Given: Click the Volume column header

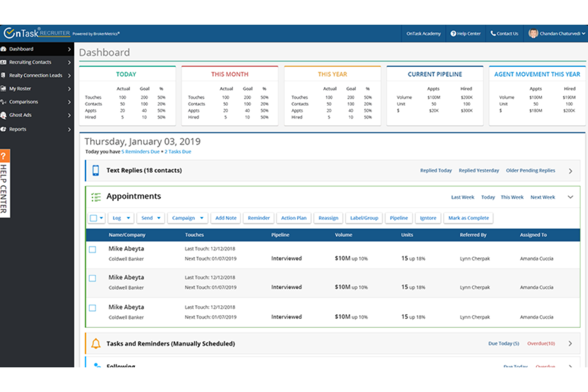Looking at the screenshot, I should 343,235.
